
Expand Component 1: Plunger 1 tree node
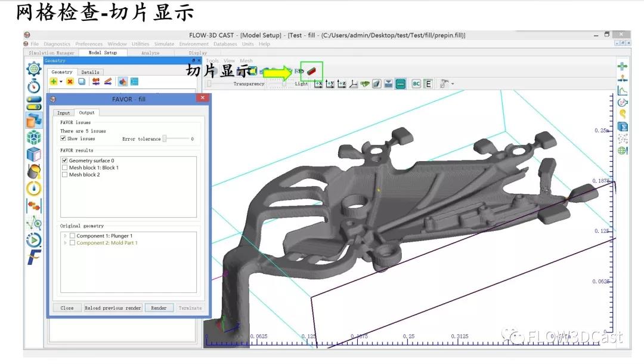(x=65, y=236)
